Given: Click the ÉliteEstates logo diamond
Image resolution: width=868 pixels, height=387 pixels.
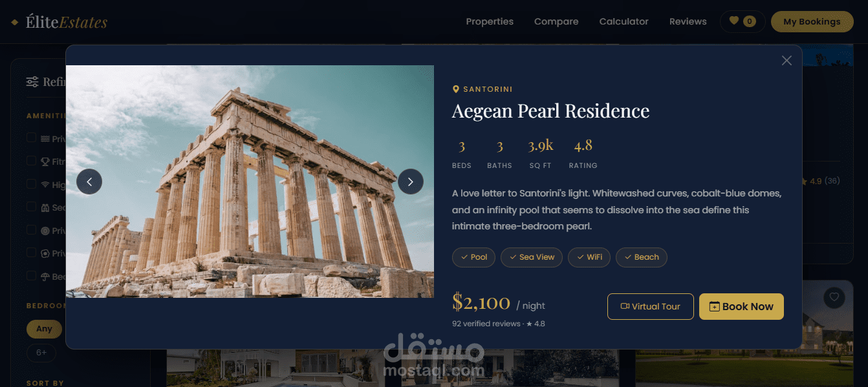Looking at the screenshot, I should (x=15, y=23).
